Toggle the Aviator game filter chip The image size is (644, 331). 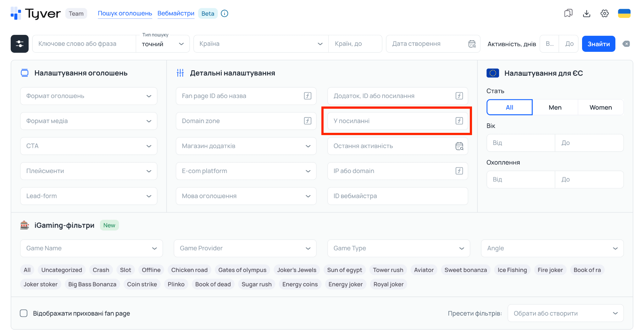point(424,270)
